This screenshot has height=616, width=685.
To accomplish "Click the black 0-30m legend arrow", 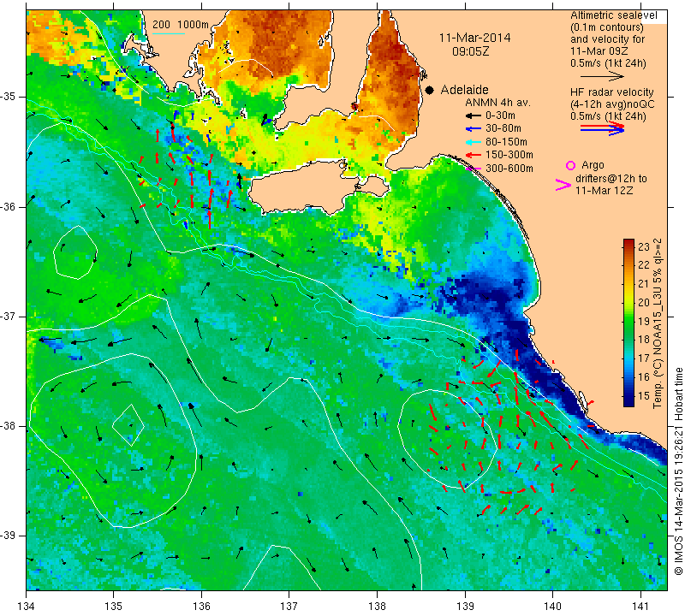I will [x=473, y=116].
